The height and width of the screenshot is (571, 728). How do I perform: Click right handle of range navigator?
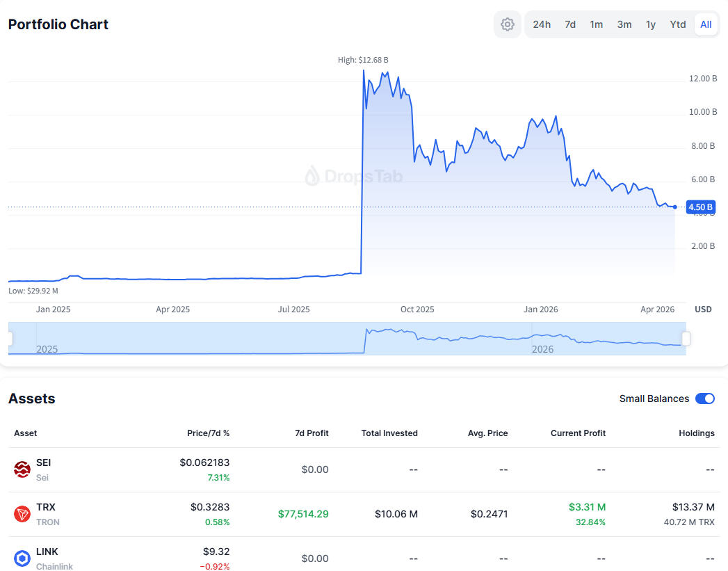[x=686, y=339]
